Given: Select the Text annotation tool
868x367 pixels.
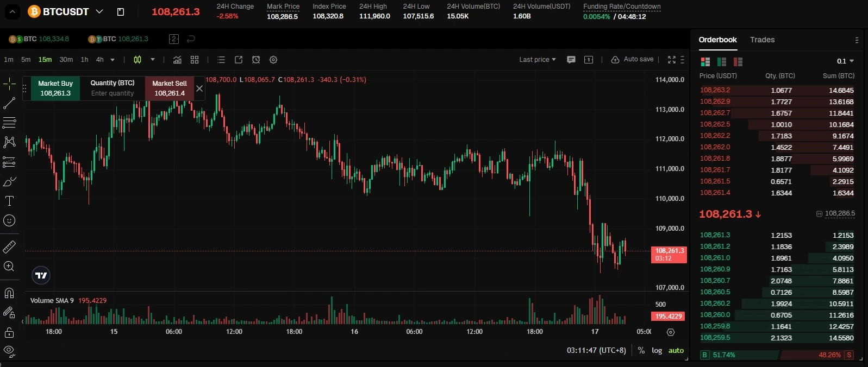Looking at the screenshot, I should 9,201.
